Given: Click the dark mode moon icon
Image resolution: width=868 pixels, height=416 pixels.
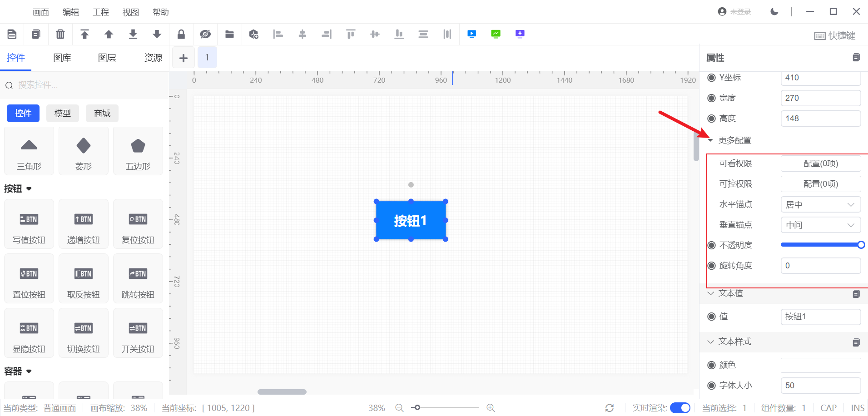Looking at the screenshot, I should coord(774,12).
